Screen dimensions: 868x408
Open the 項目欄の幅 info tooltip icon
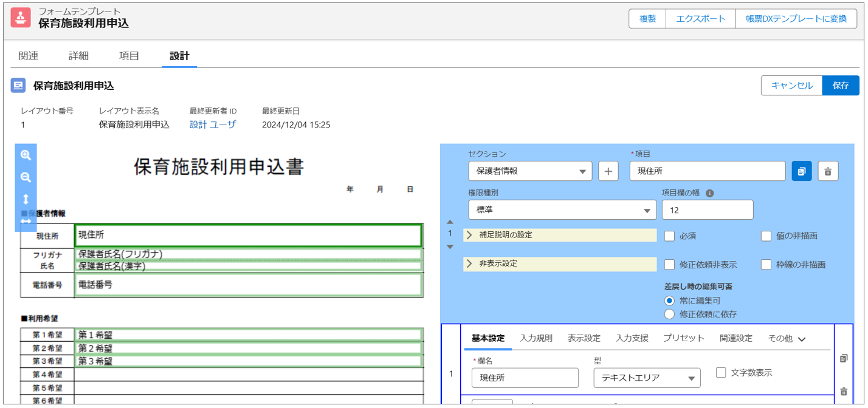coord(709,194)
